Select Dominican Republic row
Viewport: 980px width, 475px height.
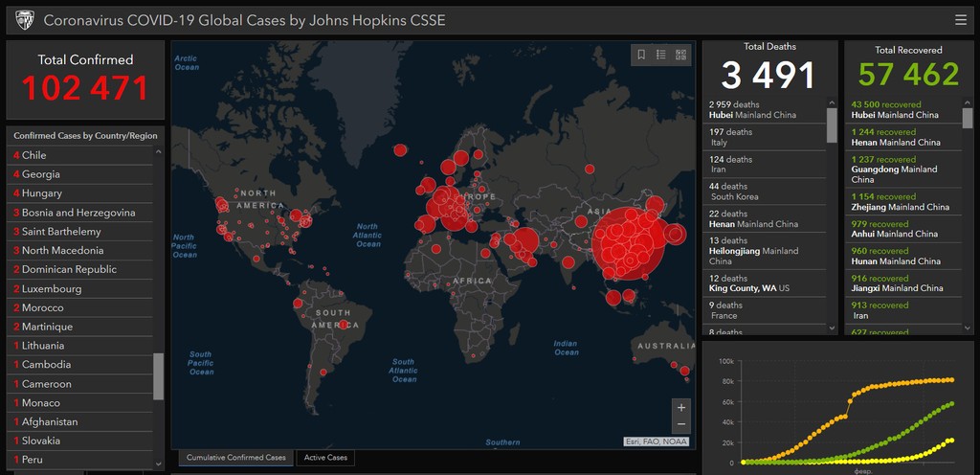tap(79, 269)
